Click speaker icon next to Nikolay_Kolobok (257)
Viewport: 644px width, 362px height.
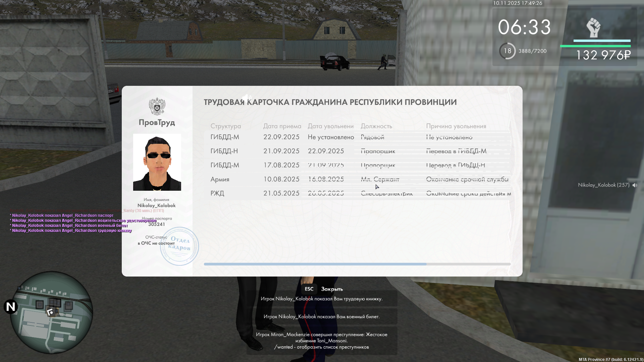point(635,185)
